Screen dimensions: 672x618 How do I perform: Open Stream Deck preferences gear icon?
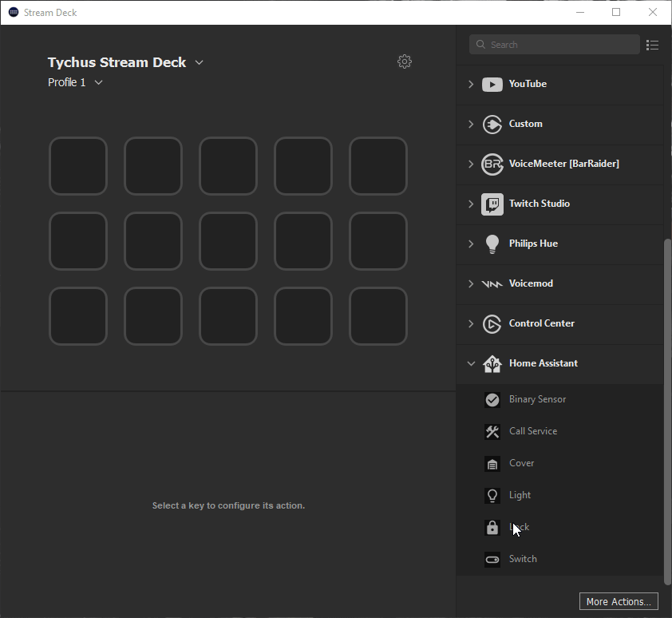(x=405, y=61)
